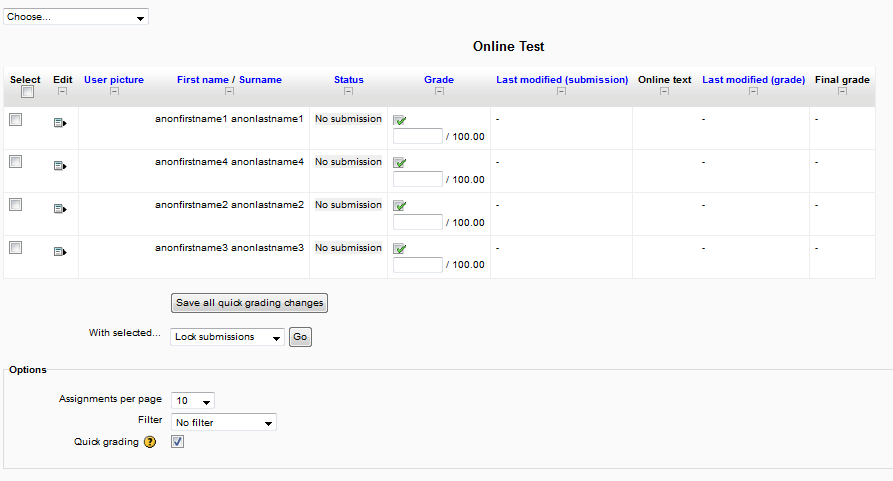The width and height of the screenshot is (893, 481).
Task: Click grade icon for anonfirstname1 anonlastname1
Action: click(x=400, y=120)
